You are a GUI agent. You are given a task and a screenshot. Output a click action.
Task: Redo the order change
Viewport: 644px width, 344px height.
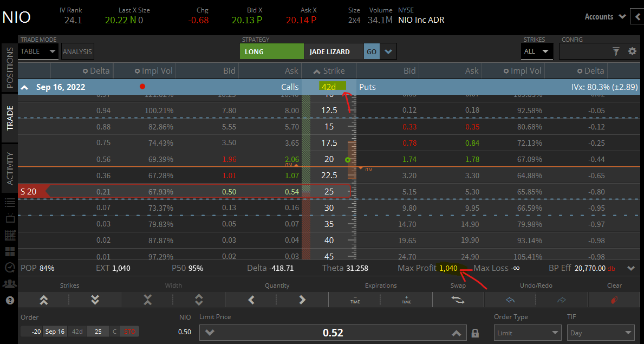click(562, 300)
